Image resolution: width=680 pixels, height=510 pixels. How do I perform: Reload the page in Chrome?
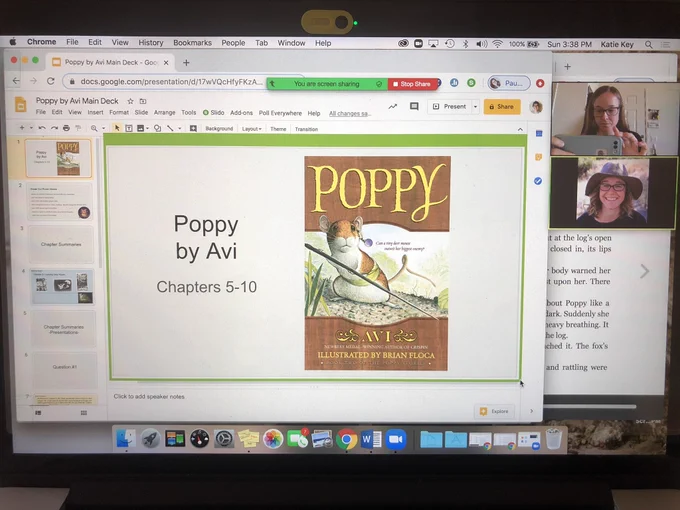(51, 81)
